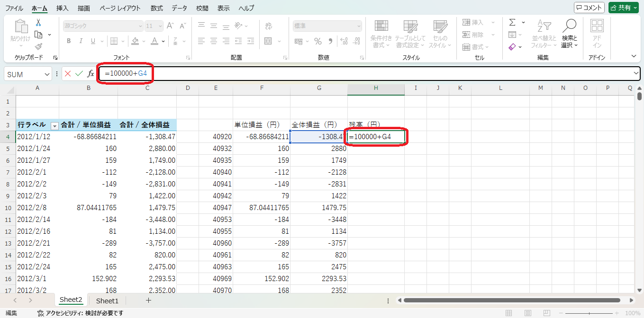Click the Fill down icon
This screenshot has height=318, width=644.
[x=512, y=35]
